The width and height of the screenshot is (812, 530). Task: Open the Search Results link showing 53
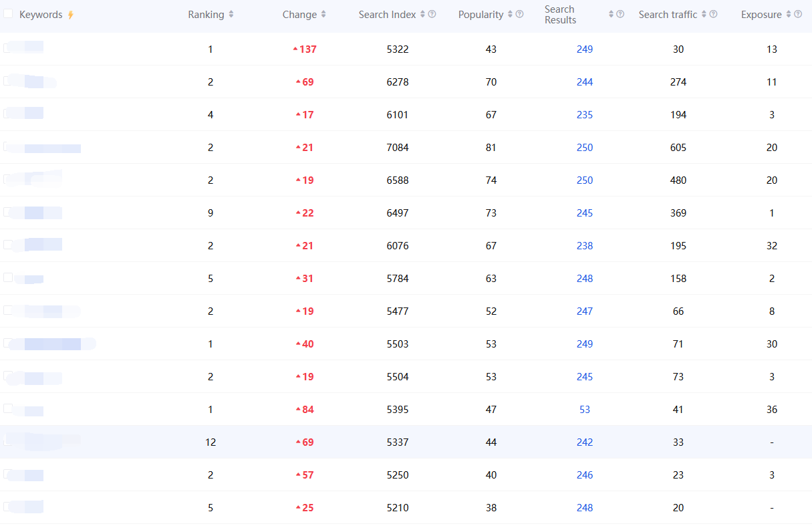point(585,410)
